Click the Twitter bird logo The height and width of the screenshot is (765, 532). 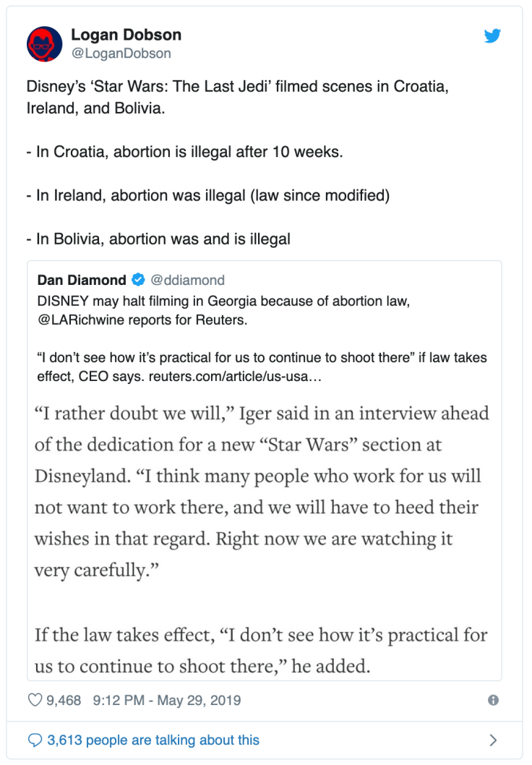coord(493,35)
